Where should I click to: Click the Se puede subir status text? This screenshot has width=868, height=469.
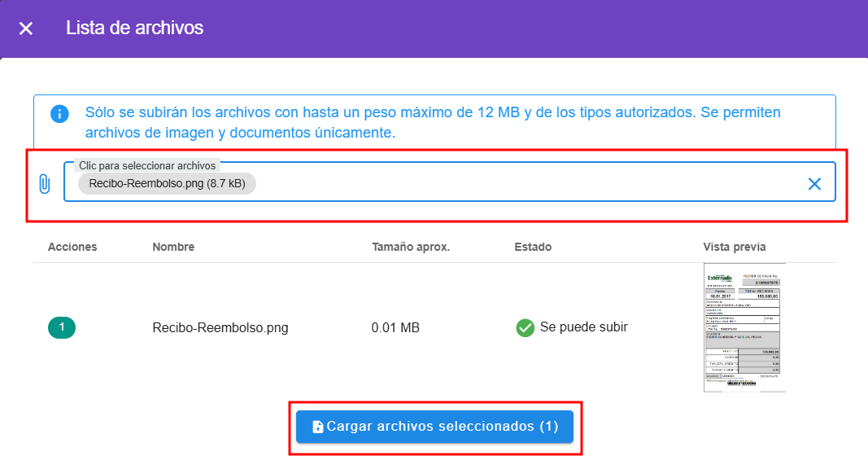tap(583, 327)
